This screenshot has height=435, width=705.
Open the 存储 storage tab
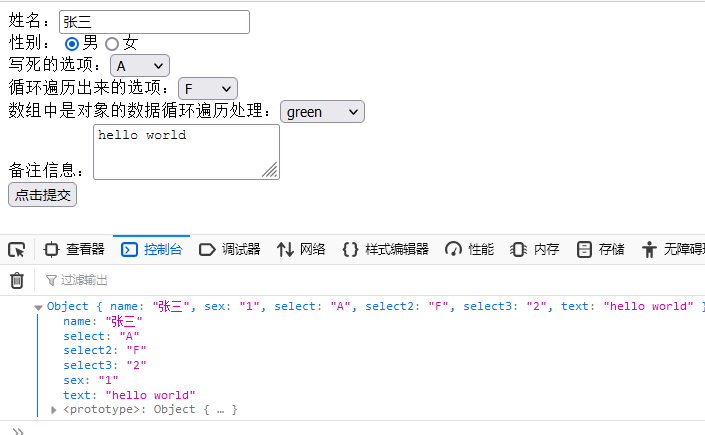pyautogui.click(x=601, y=249)
